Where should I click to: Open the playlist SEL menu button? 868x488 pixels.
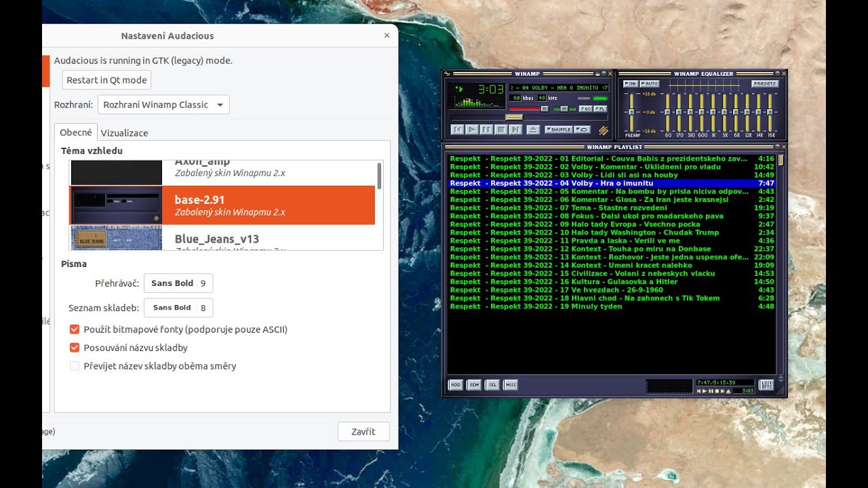492,384
